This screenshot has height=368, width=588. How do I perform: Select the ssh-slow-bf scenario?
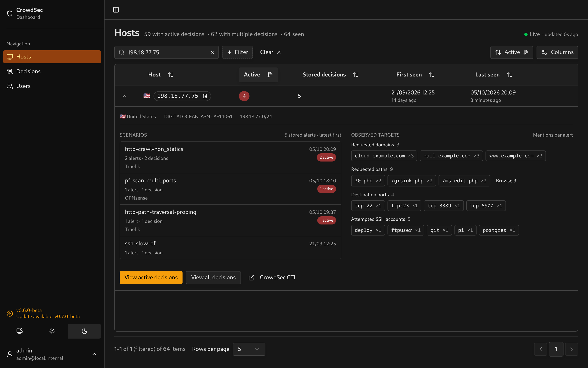(230, 248)
